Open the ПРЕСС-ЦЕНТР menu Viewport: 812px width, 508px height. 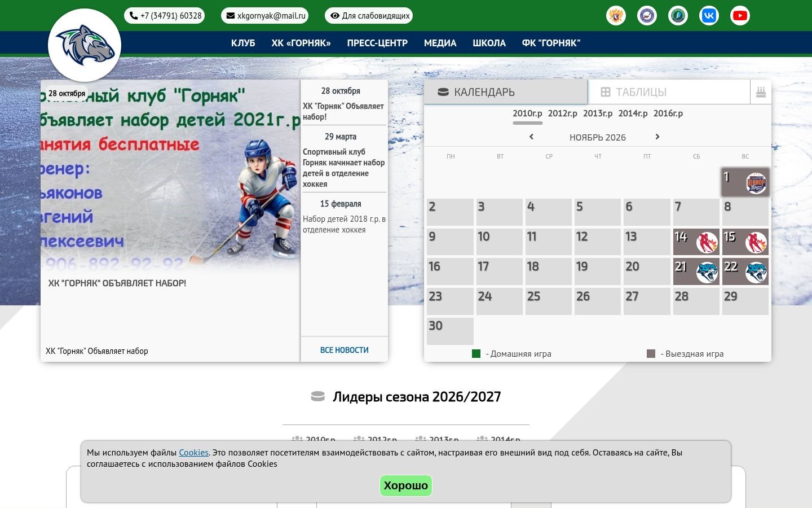point(377,43)
